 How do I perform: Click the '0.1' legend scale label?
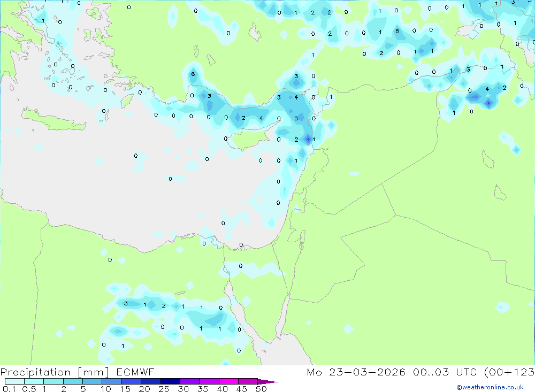tap(9, 389)
